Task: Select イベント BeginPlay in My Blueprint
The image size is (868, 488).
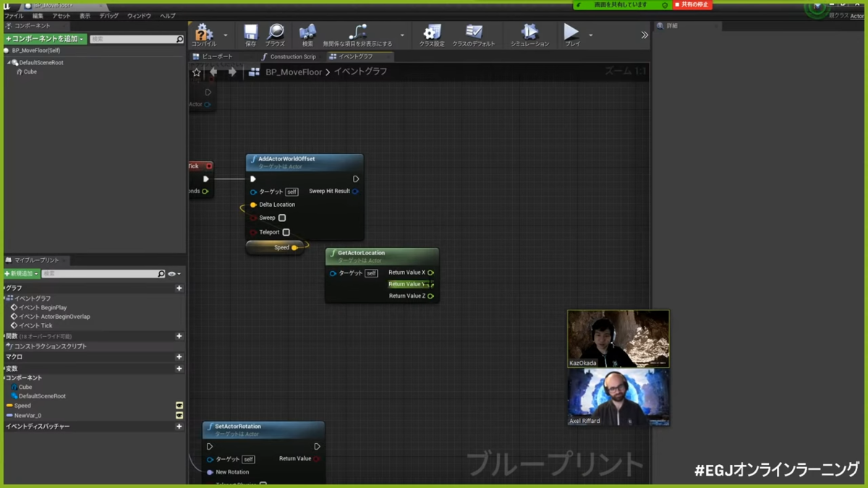Action: [42, 307]
